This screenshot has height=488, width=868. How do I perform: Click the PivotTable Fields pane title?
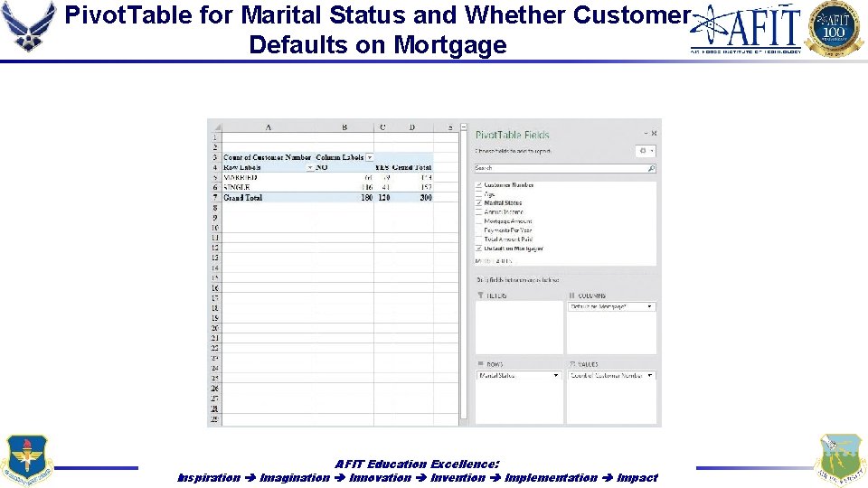tap(512, 135)
